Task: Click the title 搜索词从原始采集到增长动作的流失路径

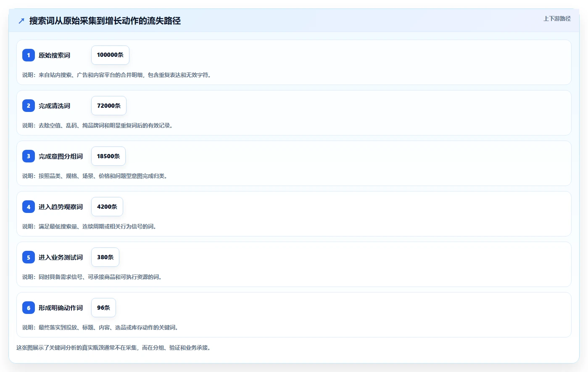Action: pos(105,21)
